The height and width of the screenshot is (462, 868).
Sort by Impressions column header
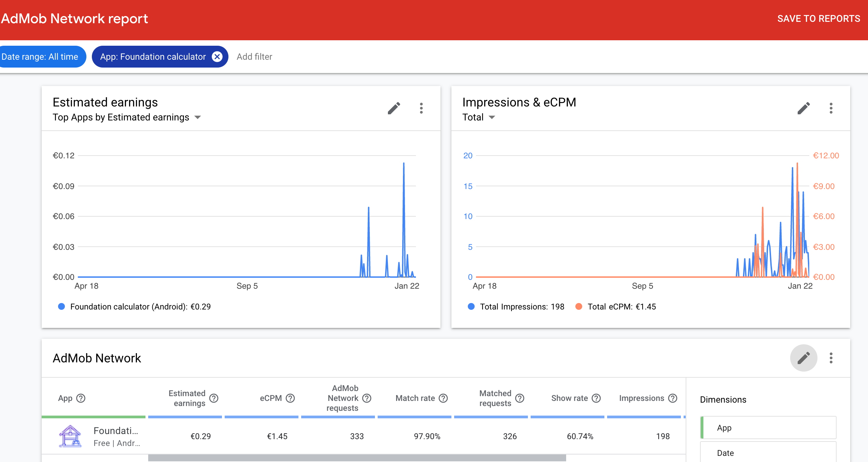click(642, 398)
